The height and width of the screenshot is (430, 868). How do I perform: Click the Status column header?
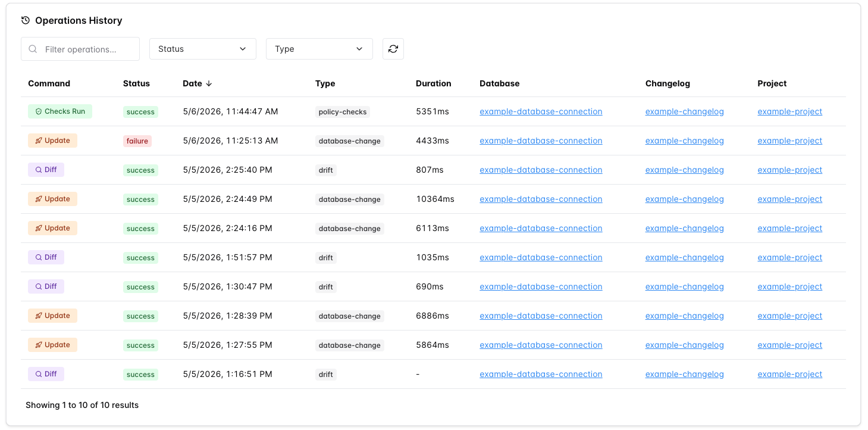click(x=136, y=83)
